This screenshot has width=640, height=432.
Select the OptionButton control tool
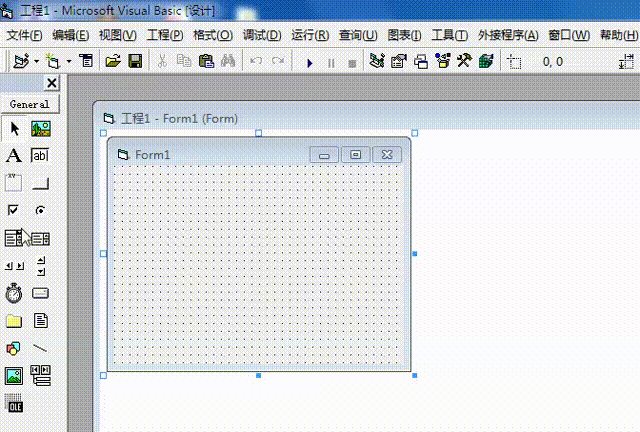pyautogui.click(x=41, y=210)
